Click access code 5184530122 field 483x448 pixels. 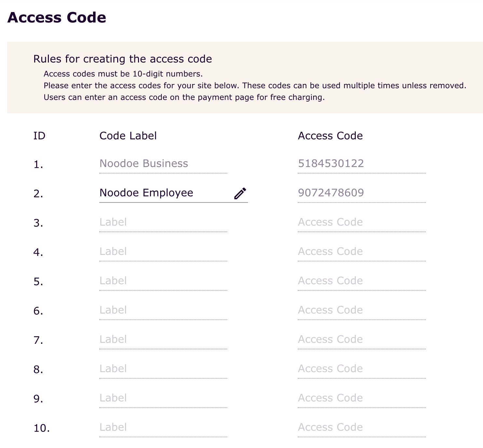coord(361,163)
